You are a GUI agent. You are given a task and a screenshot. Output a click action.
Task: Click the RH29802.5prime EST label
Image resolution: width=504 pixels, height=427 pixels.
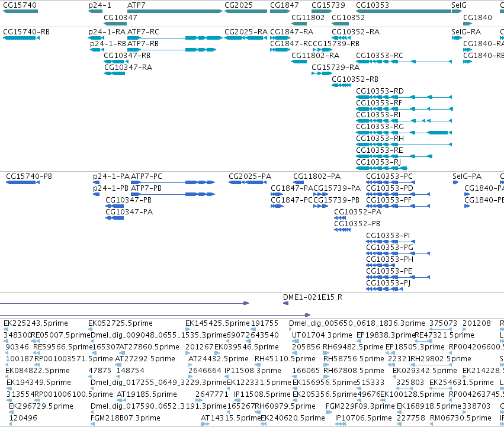pyautogui.click(x=441, y=359)
